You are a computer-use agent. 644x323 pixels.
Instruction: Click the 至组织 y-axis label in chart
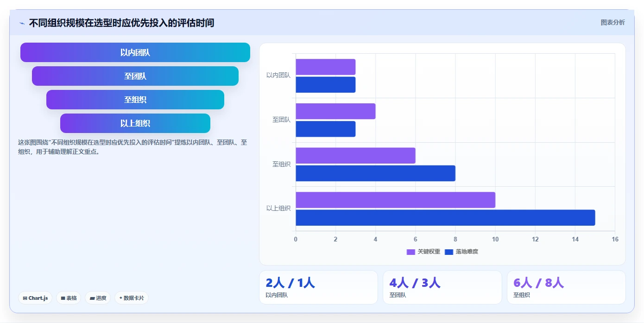pyautogui.click(x=281, y=164)
